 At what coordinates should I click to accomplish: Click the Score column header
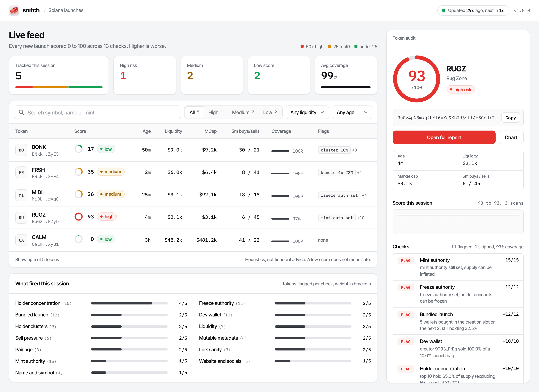coord(80,131)
